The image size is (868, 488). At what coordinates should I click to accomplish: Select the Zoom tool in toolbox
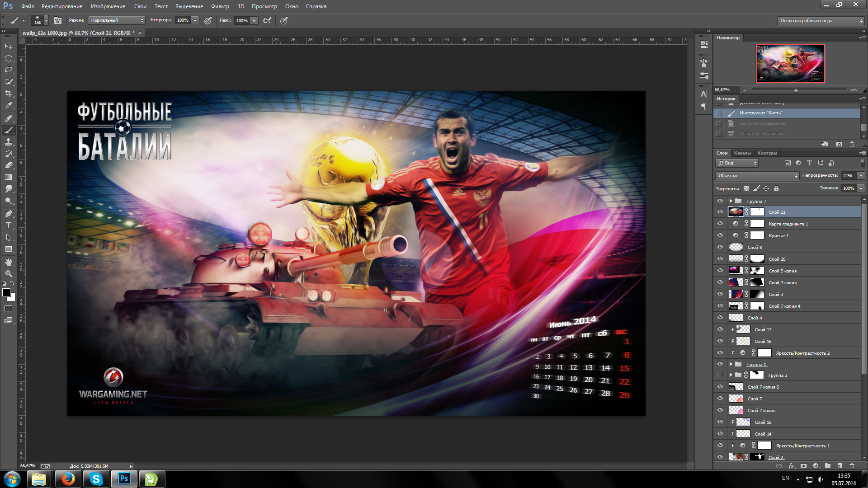[x=9, y=273]
